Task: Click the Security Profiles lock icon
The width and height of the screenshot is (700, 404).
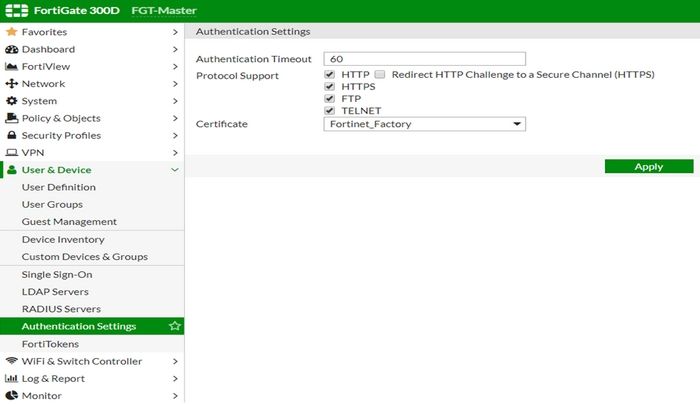Action: pos(12,136)
